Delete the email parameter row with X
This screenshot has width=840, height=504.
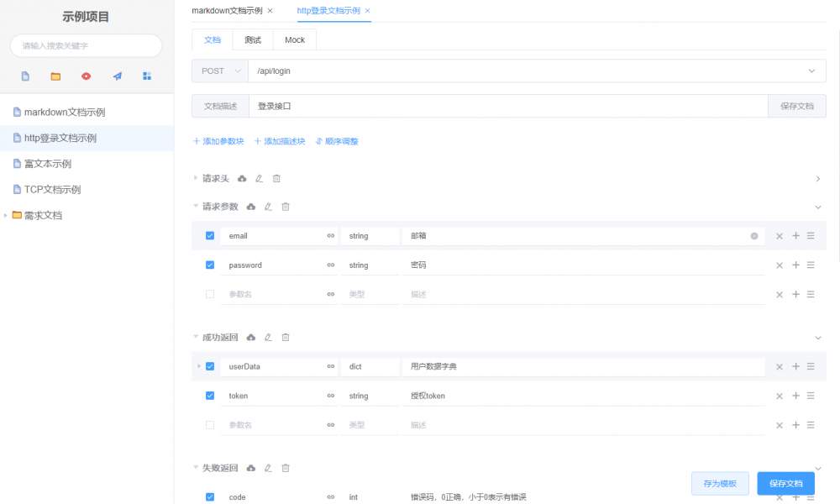point(779,236)
